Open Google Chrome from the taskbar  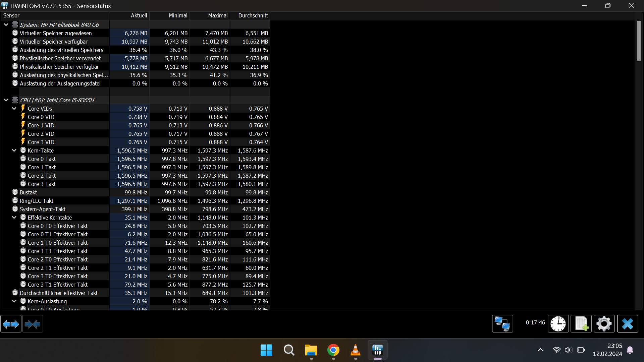333,350
